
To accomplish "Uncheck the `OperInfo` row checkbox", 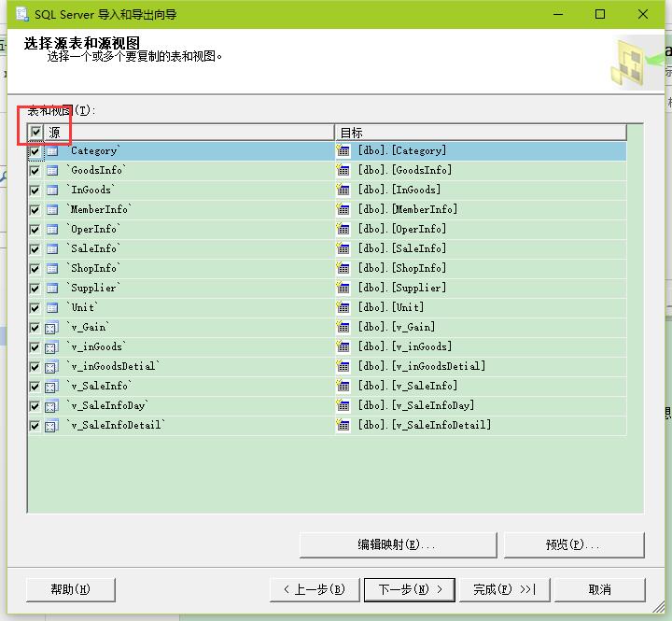I will tap(35, 230).
